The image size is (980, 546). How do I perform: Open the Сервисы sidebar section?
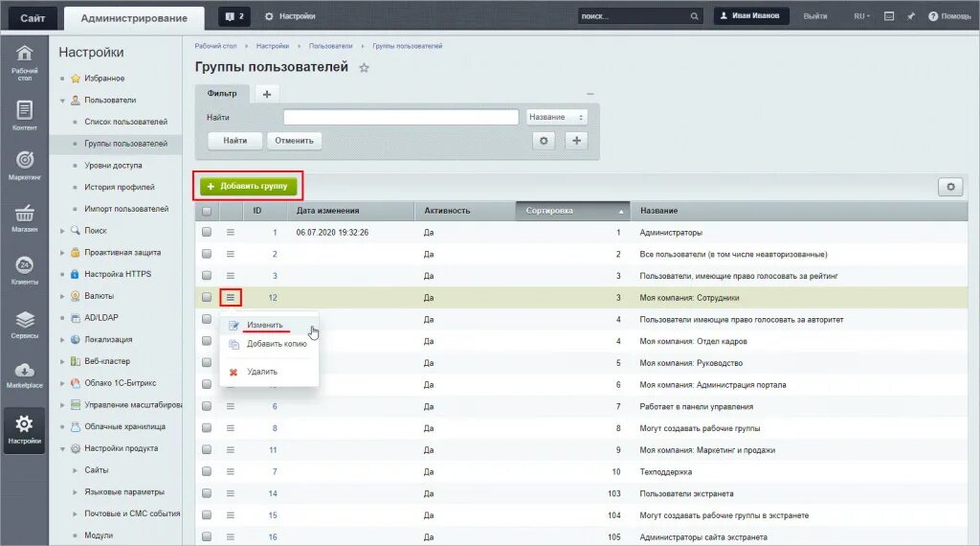coord(24,324)
